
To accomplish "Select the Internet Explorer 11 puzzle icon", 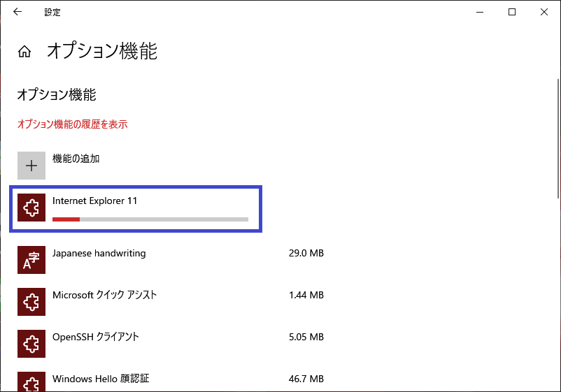I will (31, 208).
